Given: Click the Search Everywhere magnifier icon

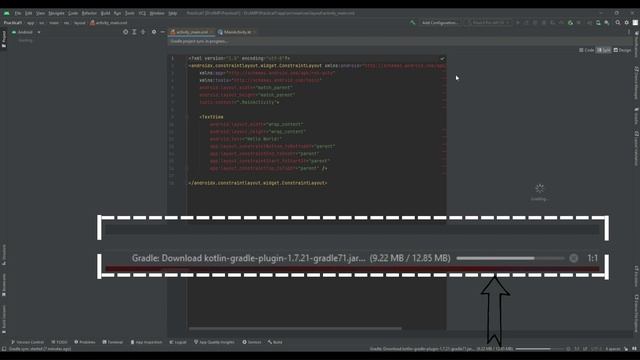Looking at the screenshot, I should coord(618,23).
